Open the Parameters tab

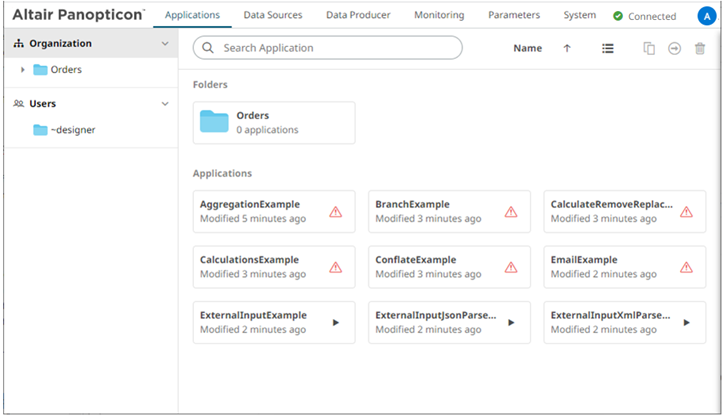pyautogui.click(x=514, y=16)
